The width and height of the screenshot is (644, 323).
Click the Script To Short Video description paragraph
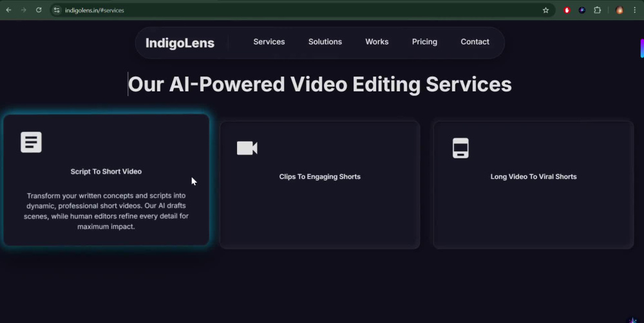tap(106, 211)
